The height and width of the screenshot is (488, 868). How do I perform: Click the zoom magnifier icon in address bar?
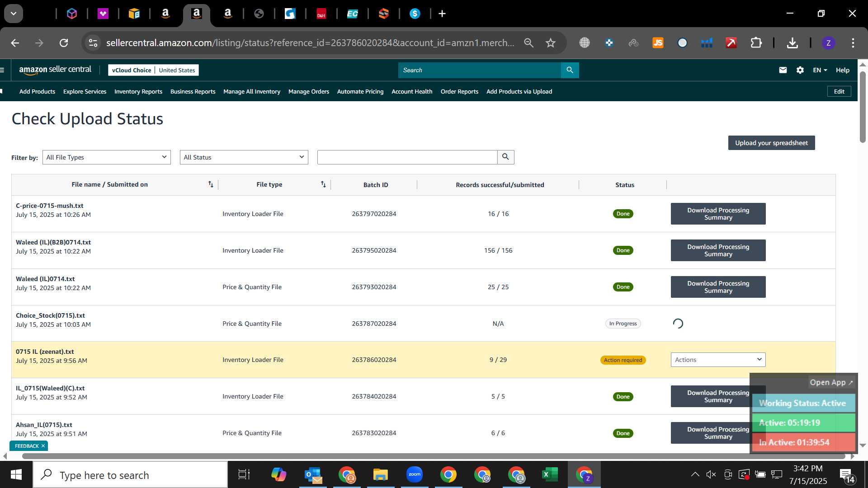528,43
